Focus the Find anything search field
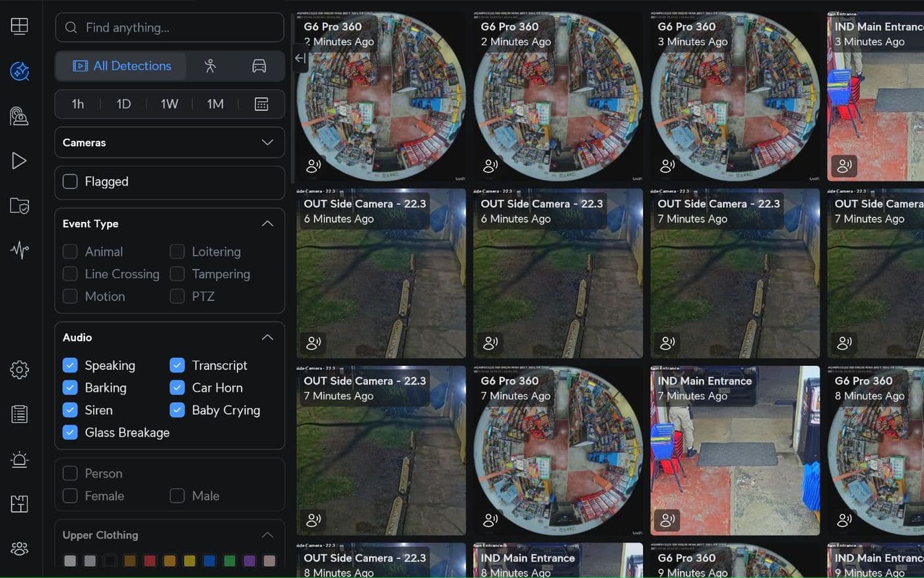 click(x=170, y=28)
